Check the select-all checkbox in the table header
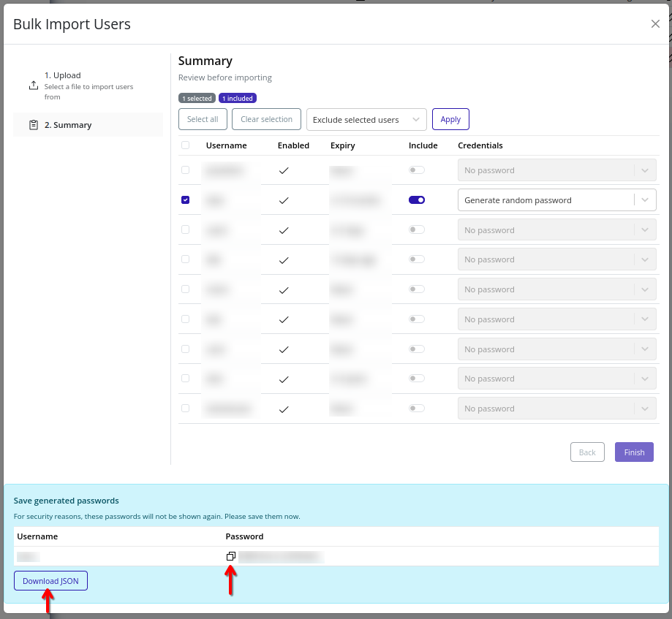 185,145
